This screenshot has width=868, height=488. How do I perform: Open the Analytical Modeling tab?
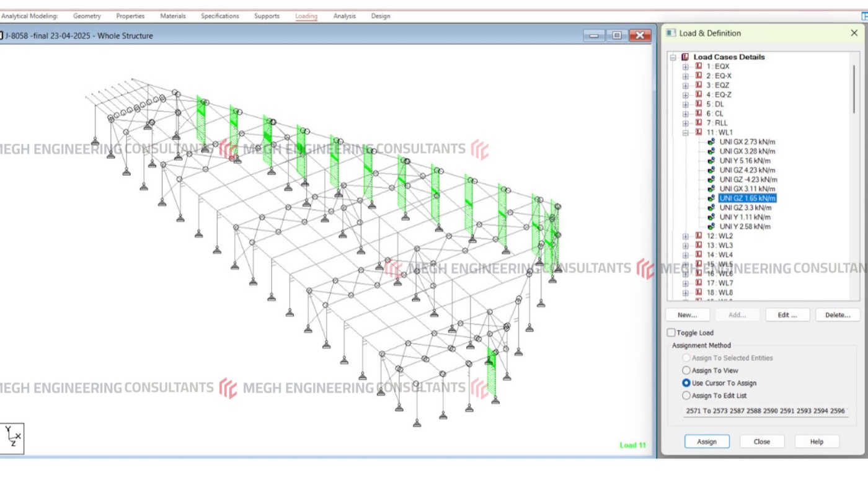29,16
